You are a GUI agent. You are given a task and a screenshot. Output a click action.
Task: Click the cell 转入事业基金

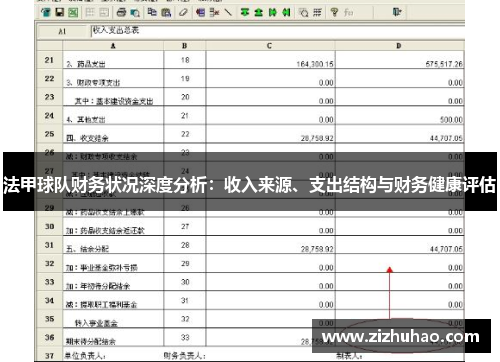[113, 319]
